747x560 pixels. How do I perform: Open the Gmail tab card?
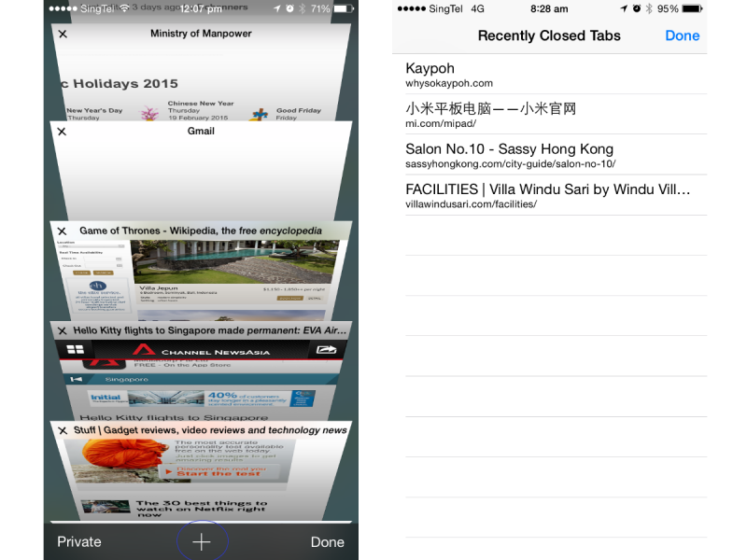[201, 172]
